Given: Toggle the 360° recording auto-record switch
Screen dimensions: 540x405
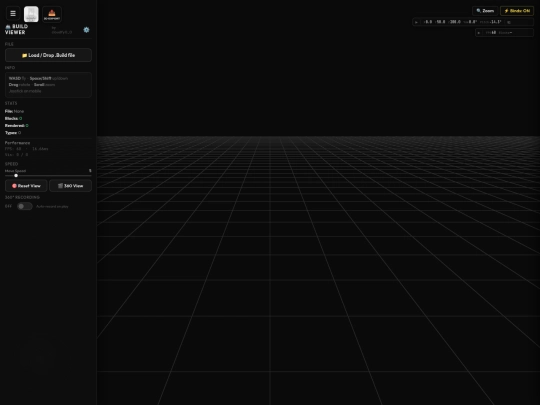Looking at the screenshot, I should 25,206.
